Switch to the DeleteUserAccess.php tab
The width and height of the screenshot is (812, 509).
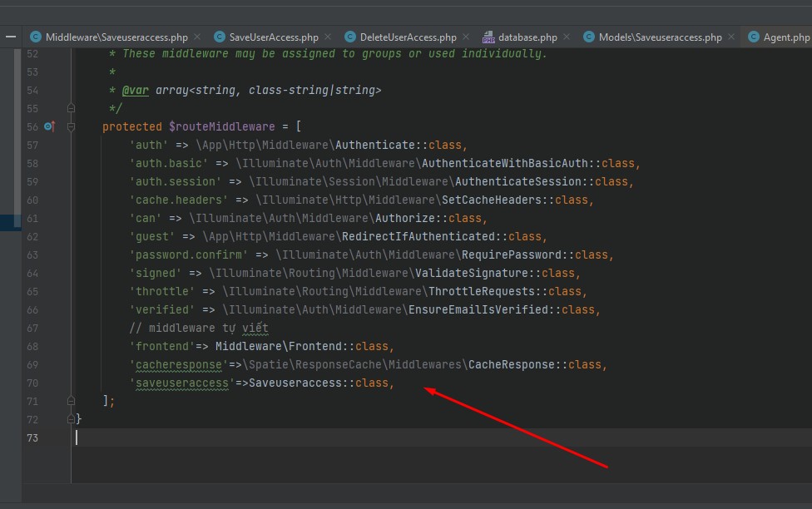pyautogui.click(x=408, y=37)
